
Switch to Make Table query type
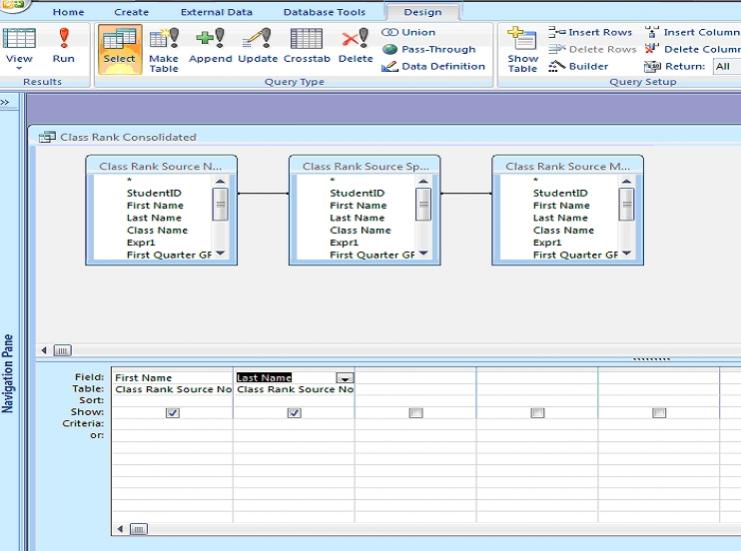[164, 50]
